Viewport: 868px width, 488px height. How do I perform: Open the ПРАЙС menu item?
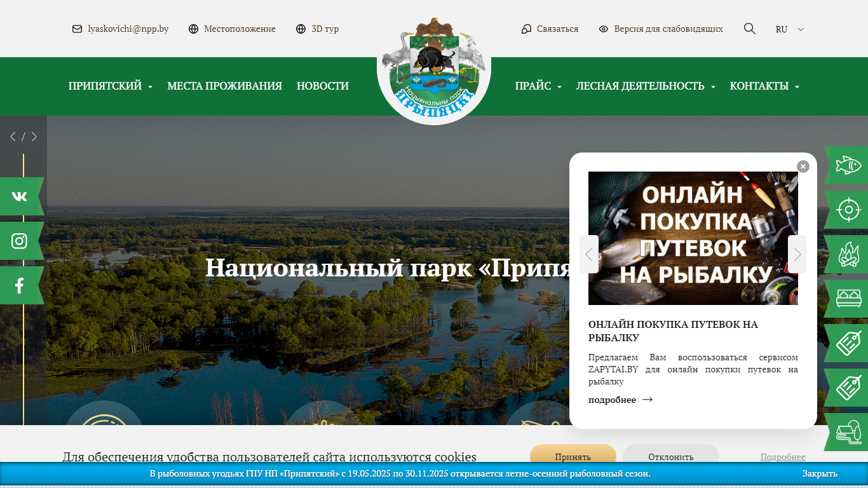(533, 86)
